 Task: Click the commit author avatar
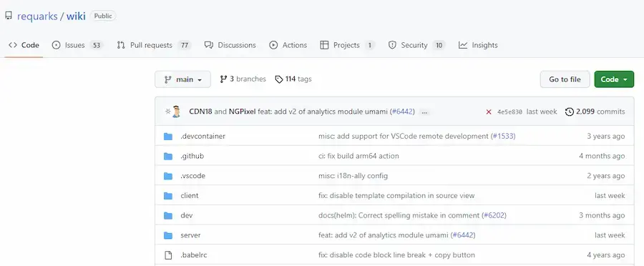click(176, 112)
